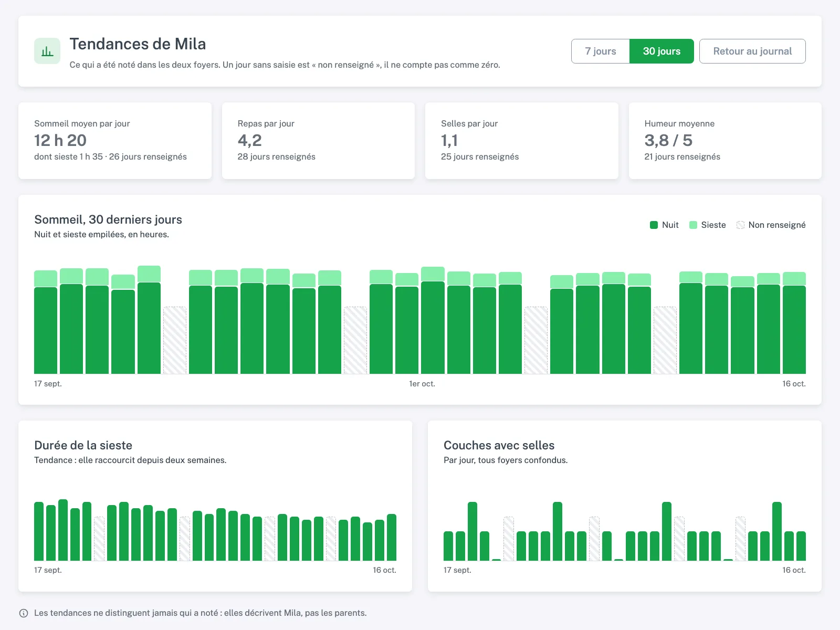Click the last nap duration bar
840x630 pixels.
pyautogui.click(x=392, y=537)
